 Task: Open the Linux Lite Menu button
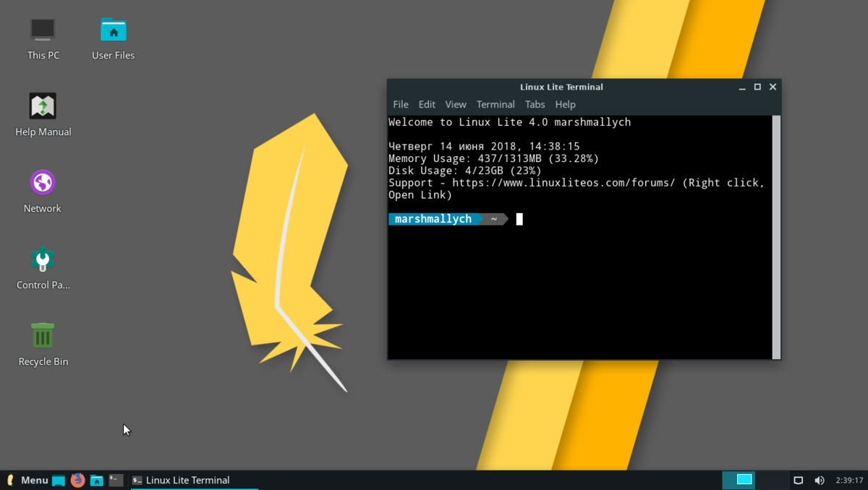(27, 480)
